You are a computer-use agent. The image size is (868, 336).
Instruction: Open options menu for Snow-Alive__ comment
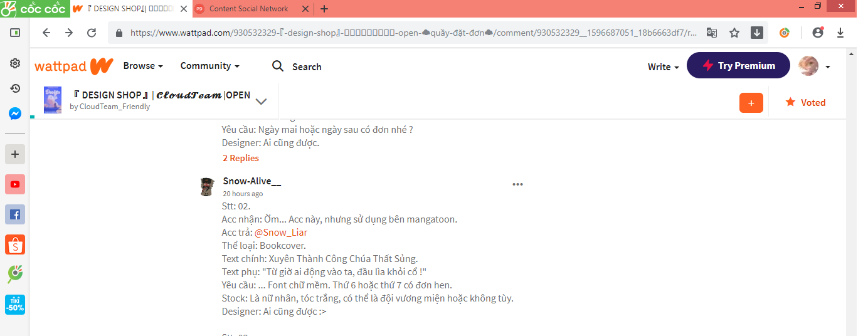point(517,184)
